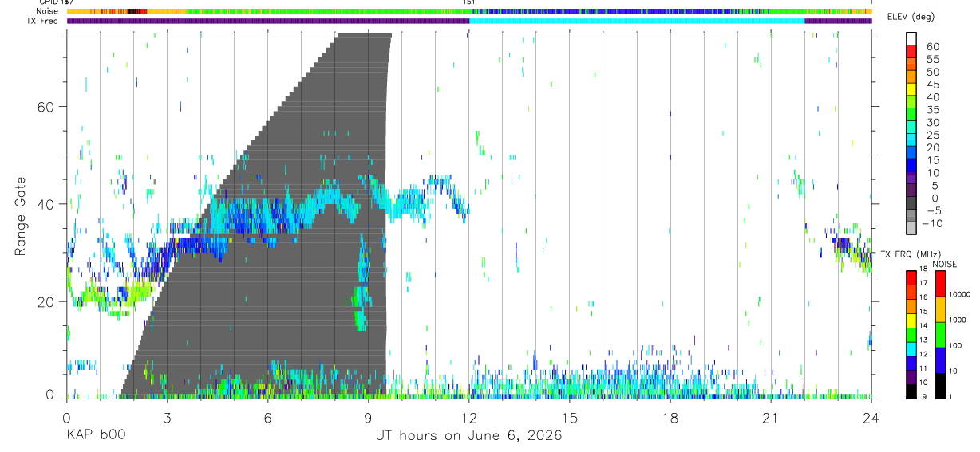Screen dimensions: 980x452
Task: Click the x-axis tick label '3'
Action: coord(167,418)
